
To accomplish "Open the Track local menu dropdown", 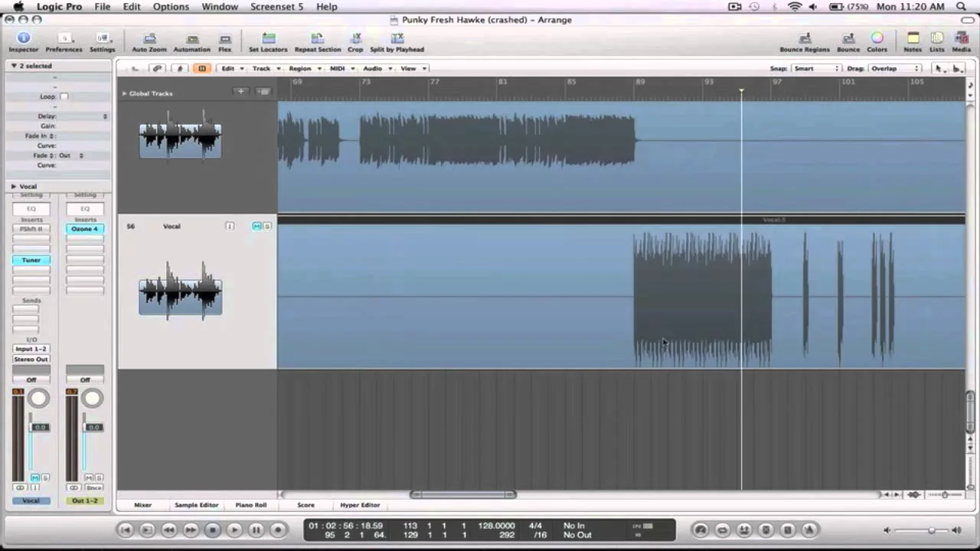I will coord(266,68).
